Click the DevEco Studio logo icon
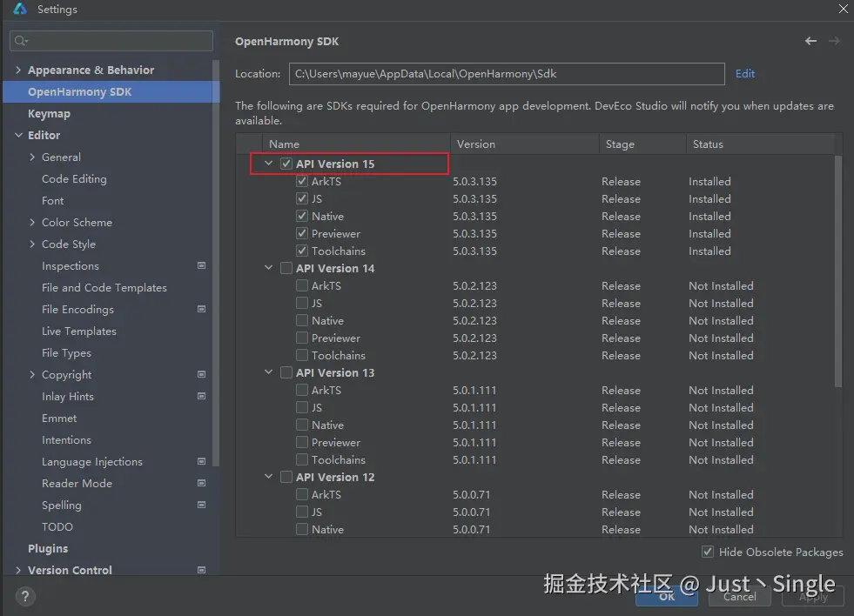 click(20, 9)
